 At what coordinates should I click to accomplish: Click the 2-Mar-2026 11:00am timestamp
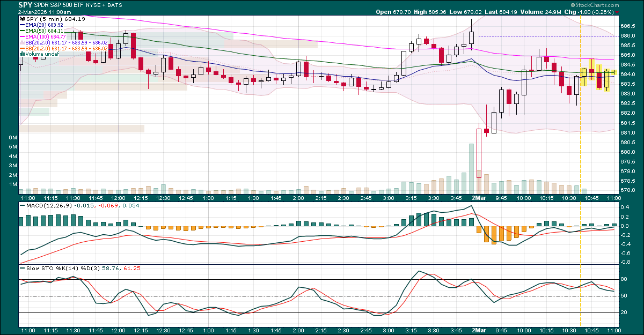45,11
